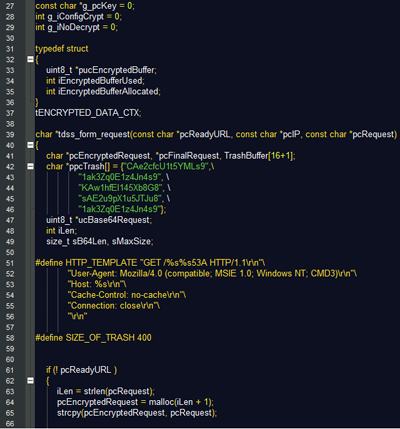Click line number 58 in the gutter

(10, 338)
